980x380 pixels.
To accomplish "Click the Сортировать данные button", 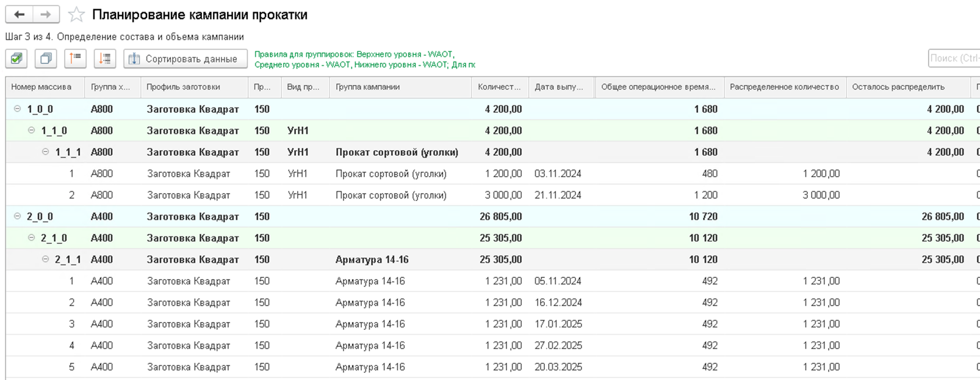I will 185,59.
